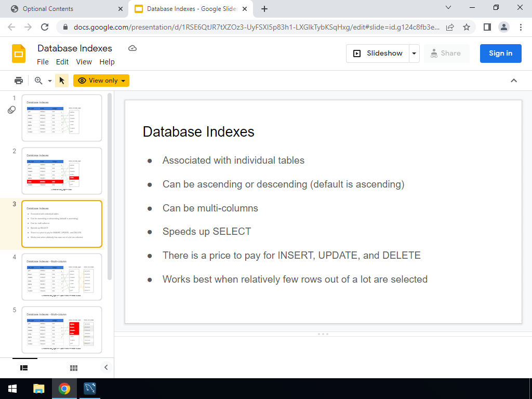This screenshot has height=399, width=532.
Task: Click bullet Speeds up SELECT
Action: [x=207, y=231]
